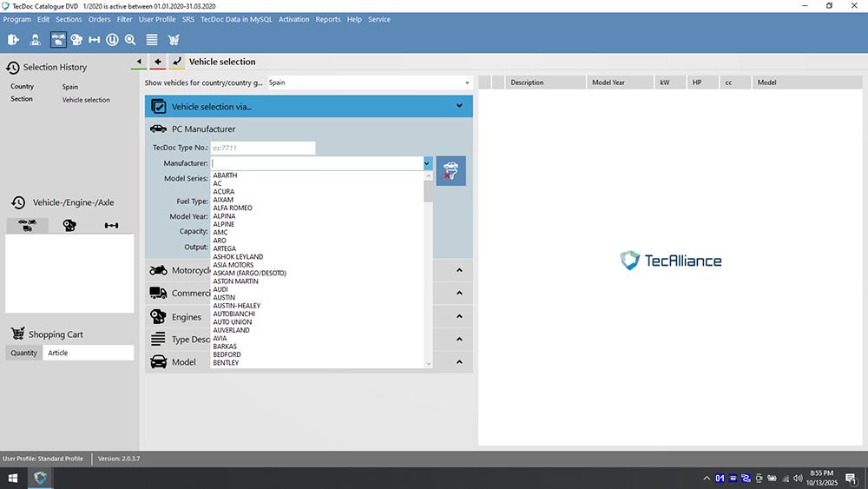
Task: Switch to the axle history tab icon
Action: (112, 225)
